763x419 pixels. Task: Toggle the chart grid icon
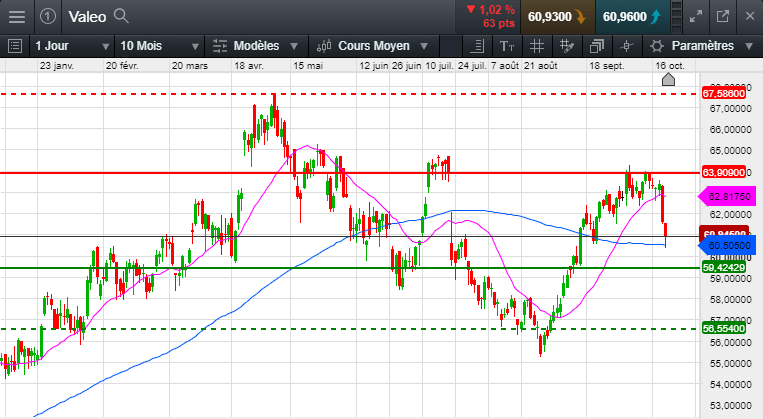[x=537, y=46]
